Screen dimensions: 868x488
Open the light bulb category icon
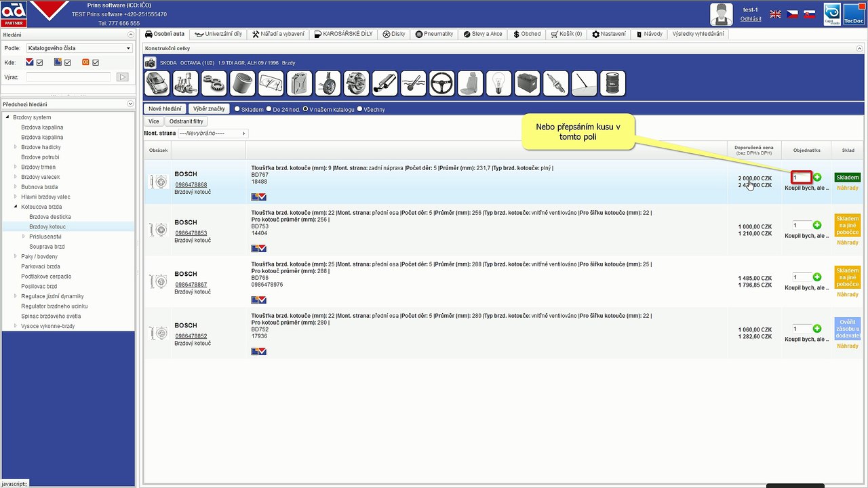(x=499, y=83)
